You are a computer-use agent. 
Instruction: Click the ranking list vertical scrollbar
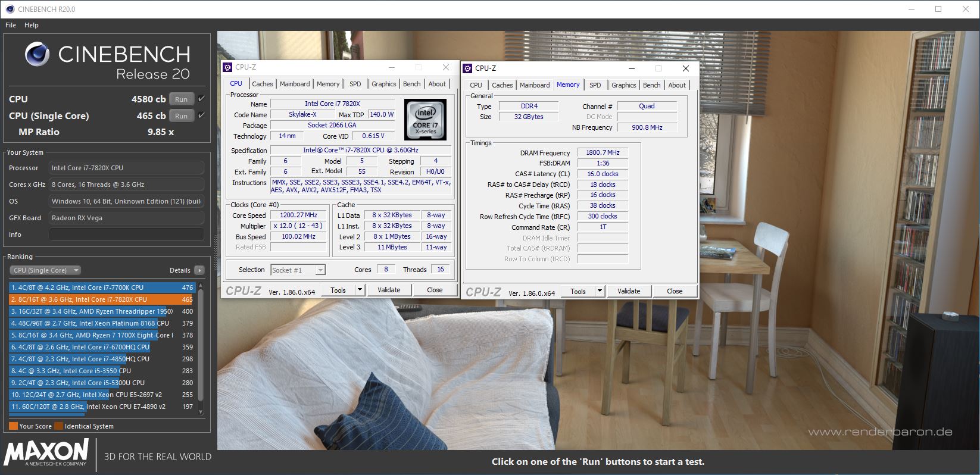pos(201,348)
